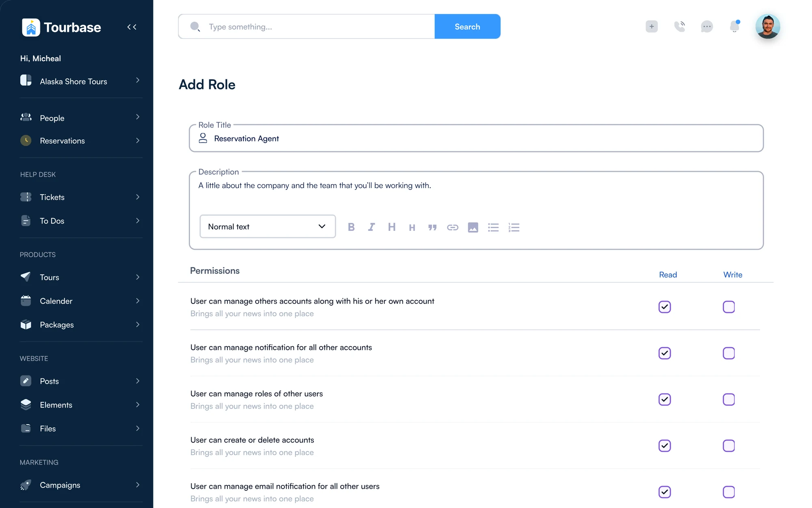This screenshot has width=812, height=508.
Task: Open the Normal text style dropdown
Action: coord(268,226)
